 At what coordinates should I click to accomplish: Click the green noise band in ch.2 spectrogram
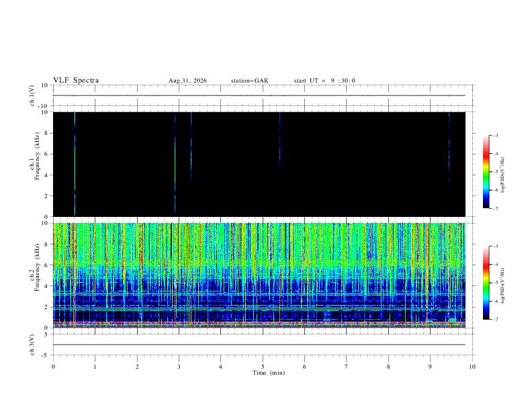259,243
